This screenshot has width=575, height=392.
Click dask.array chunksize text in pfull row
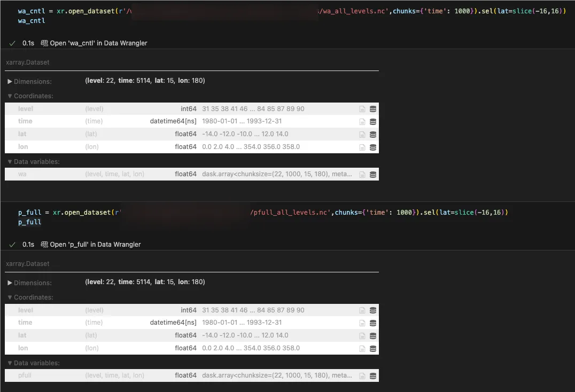tap(277, 375)
